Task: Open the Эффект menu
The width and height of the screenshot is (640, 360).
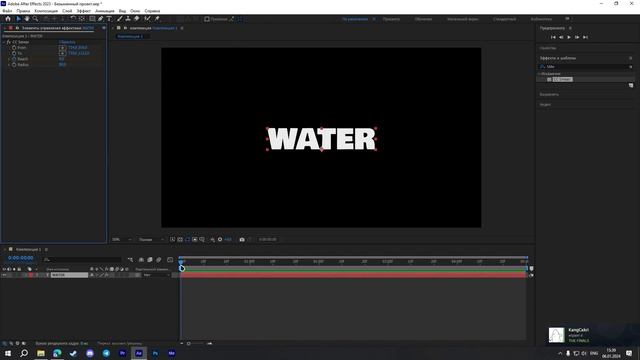Action: point(84,11)
